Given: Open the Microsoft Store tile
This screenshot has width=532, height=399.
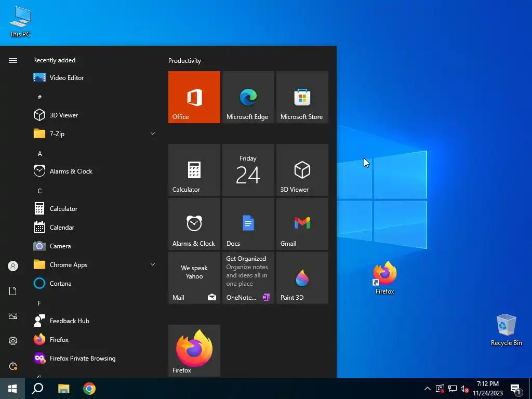Looking at the screenshot, I should point(302,97).
